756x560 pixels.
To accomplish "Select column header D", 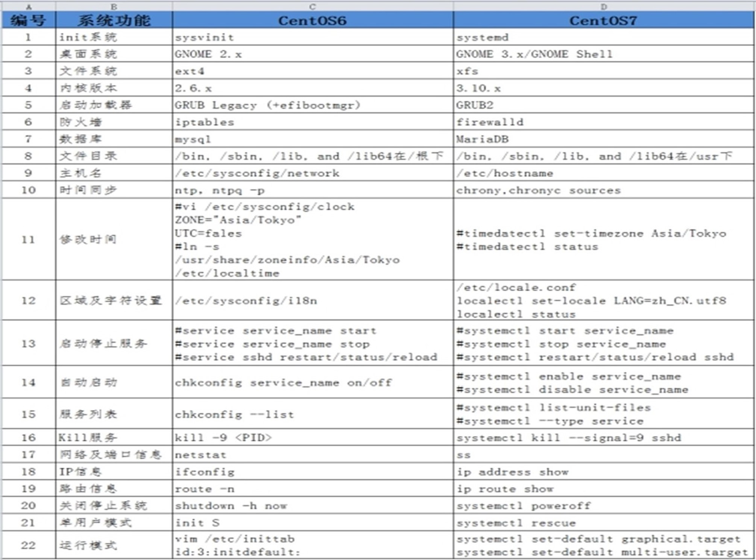I will 604,6.
